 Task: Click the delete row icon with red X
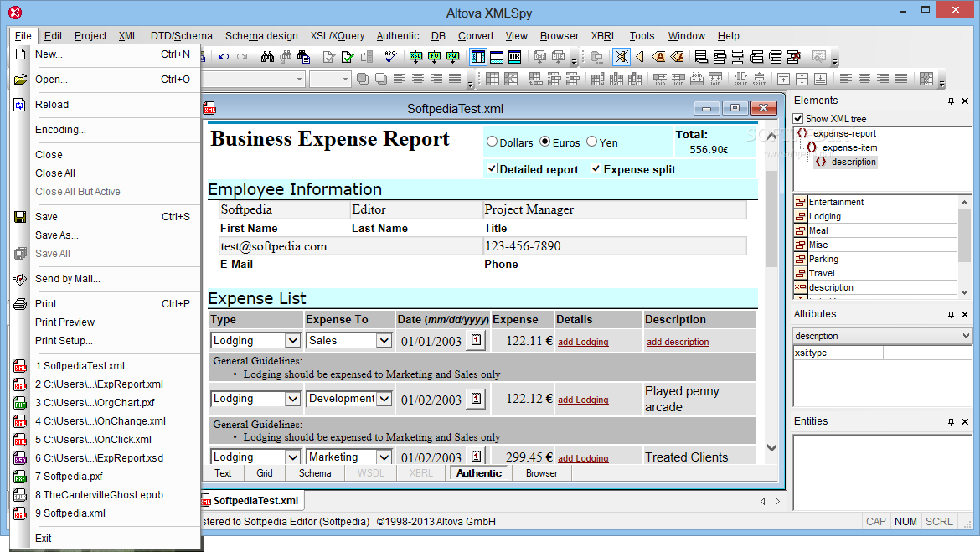794,57
